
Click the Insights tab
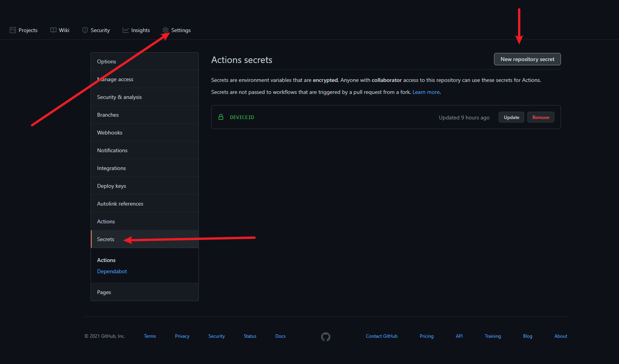pyautogui.click(x=140, y=30)
